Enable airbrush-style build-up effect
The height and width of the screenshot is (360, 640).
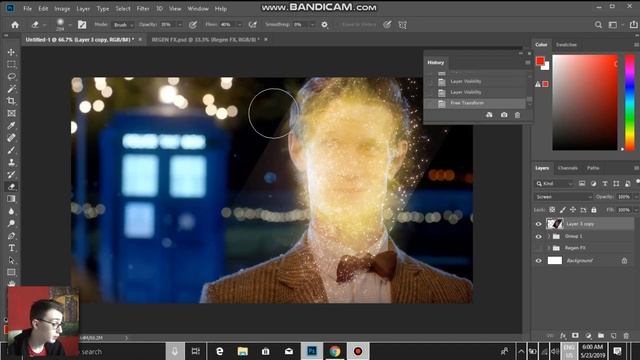253,25
